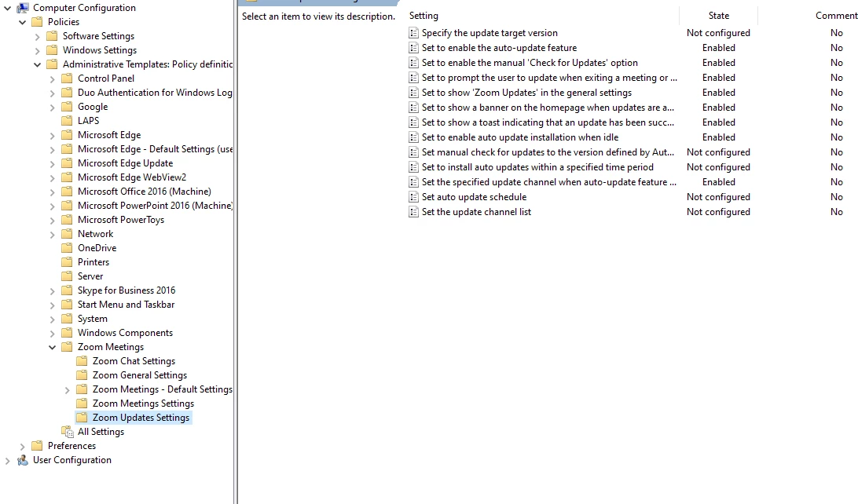The width and height of the screenshot is (858, 504).
Task: Click the Printers folder icon
Action: pos(67,262)
